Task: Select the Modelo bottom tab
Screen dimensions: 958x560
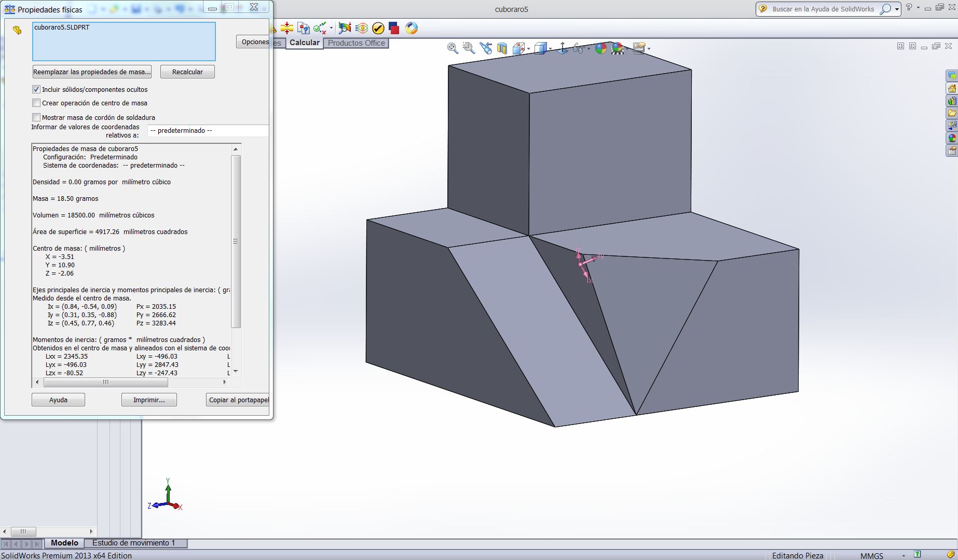Action: click(x=64, y=543)
